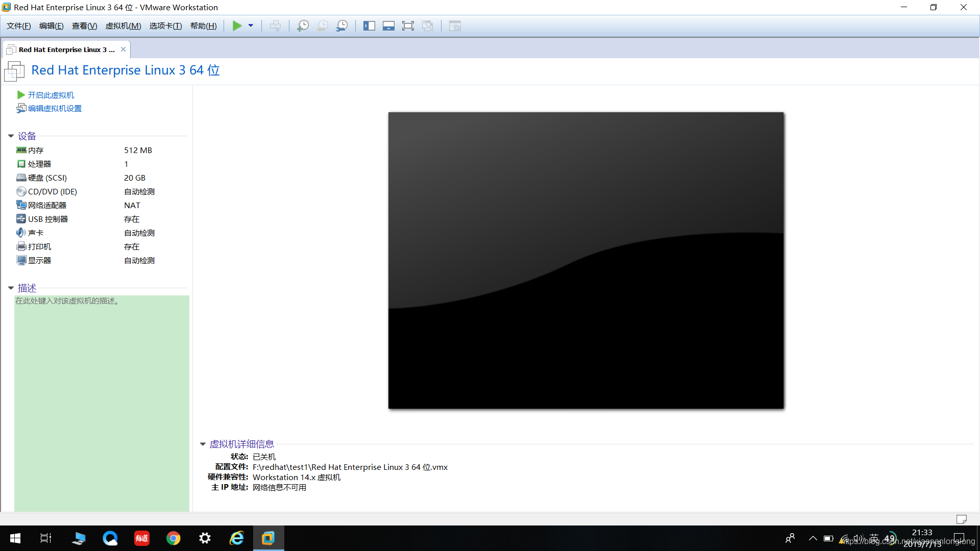Click the black VM console preview thumbnail
The image size is (980, 551).
coord(586,260)
